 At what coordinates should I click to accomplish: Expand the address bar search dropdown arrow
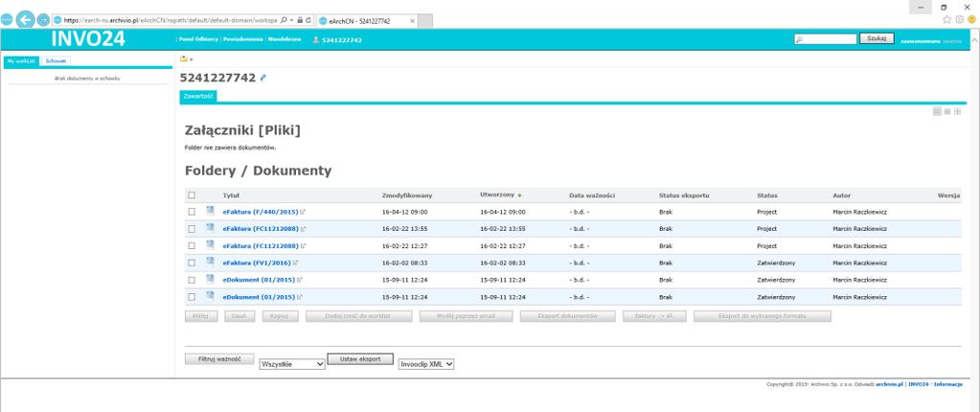(x=291, y=20)
